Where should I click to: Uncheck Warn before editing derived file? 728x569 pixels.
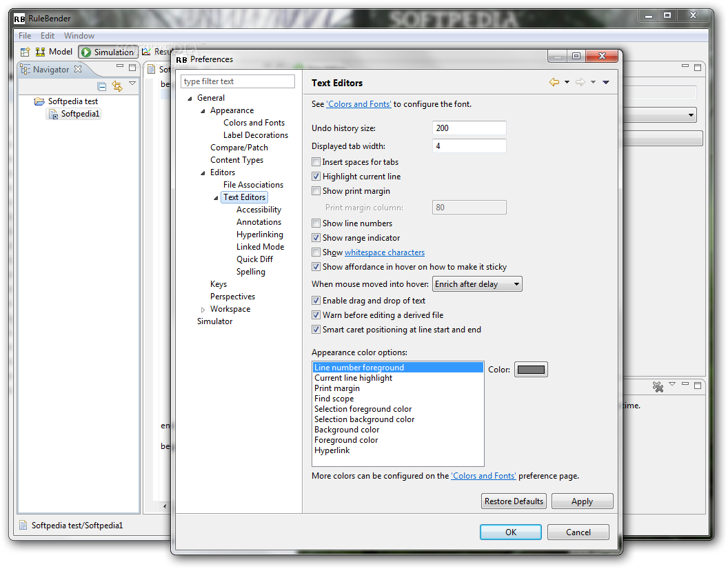coord(316,315)
